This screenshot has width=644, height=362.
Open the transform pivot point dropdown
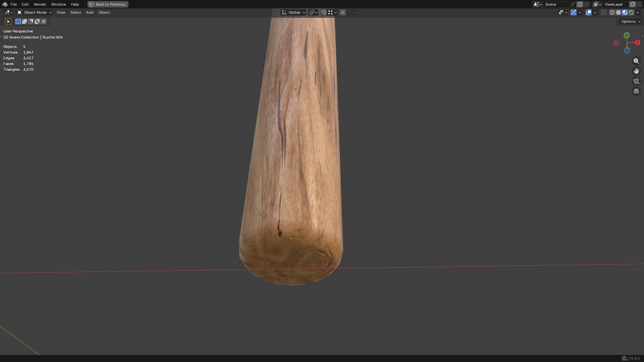tap(313, 12)
